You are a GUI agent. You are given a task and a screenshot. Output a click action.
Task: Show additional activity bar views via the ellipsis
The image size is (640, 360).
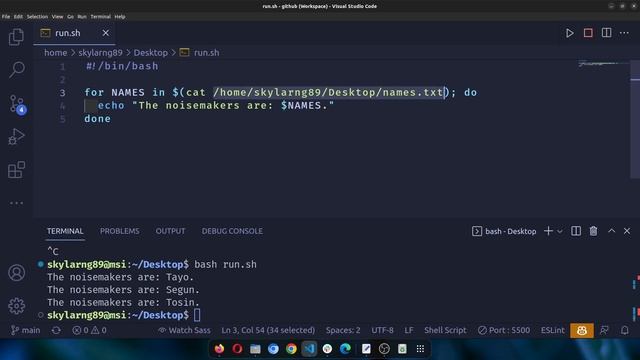[x=16, y=203]
